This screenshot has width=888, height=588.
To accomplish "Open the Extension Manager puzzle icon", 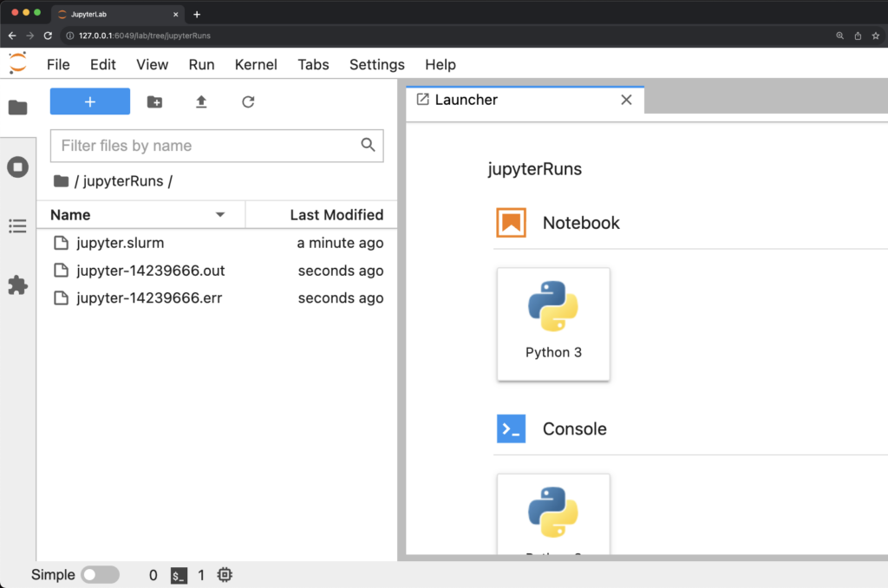I will point(17,285).
